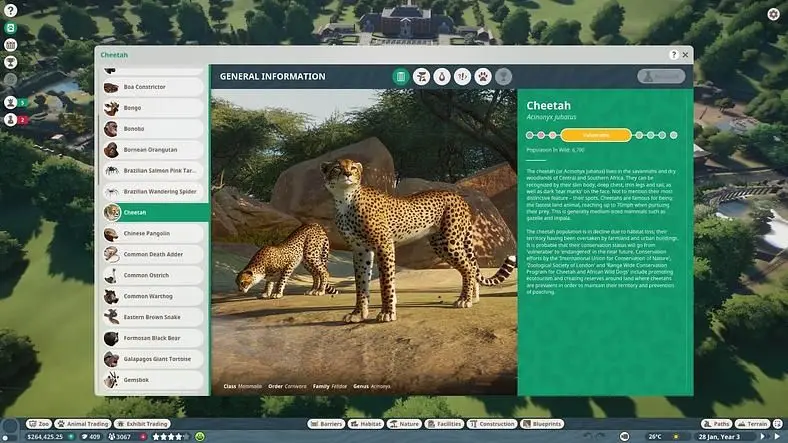Select Eastern Brown Snake entry
Viewport: 788px width, 443px height.
[153, 317]
